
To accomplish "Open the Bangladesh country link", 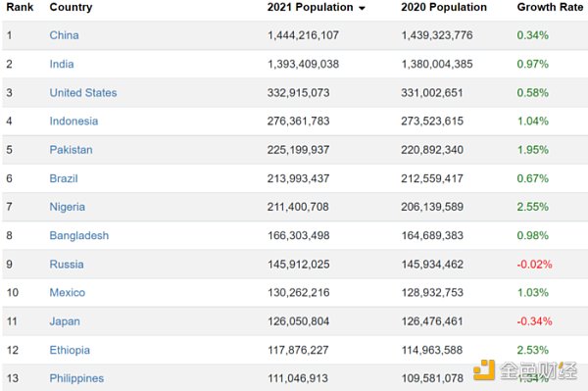I will point(79,235).
